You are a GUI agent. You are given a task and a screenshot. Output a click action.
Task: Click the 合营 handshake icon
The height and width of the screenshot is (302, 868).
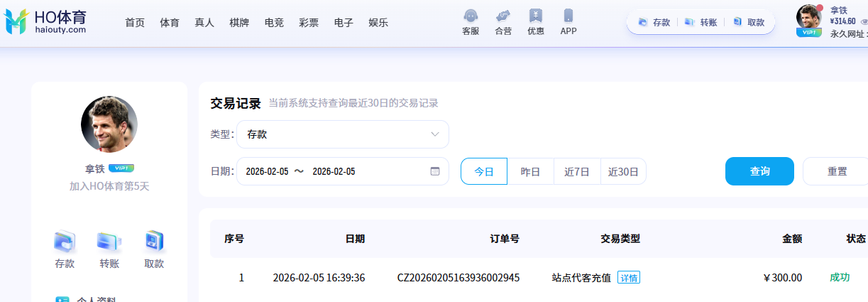point(503,16)
